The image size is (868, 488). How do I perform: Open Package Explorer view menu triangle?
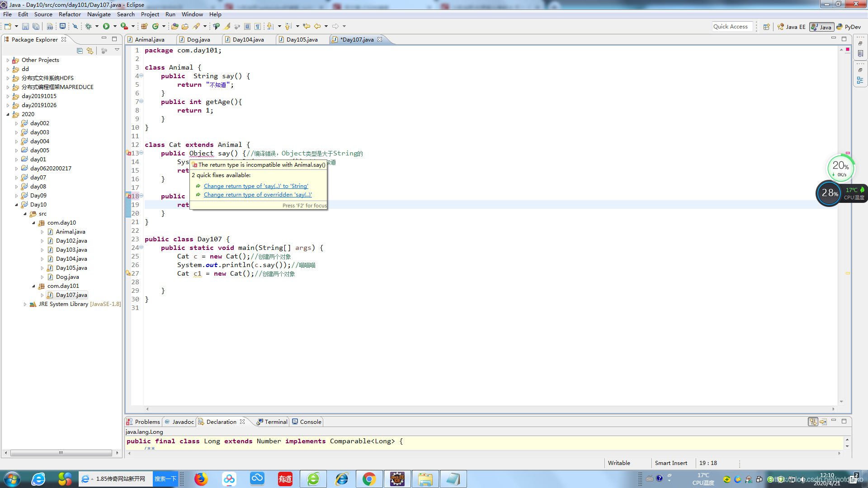117,50
